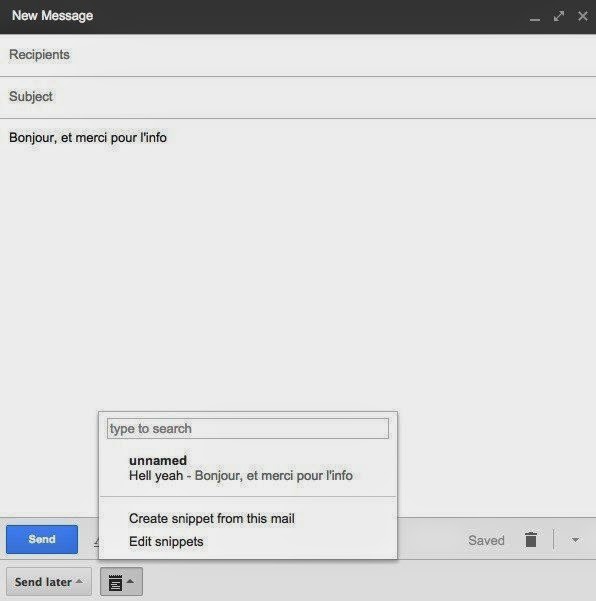
Task: Expand New Message to full screen
Action: tap(559, 16)
